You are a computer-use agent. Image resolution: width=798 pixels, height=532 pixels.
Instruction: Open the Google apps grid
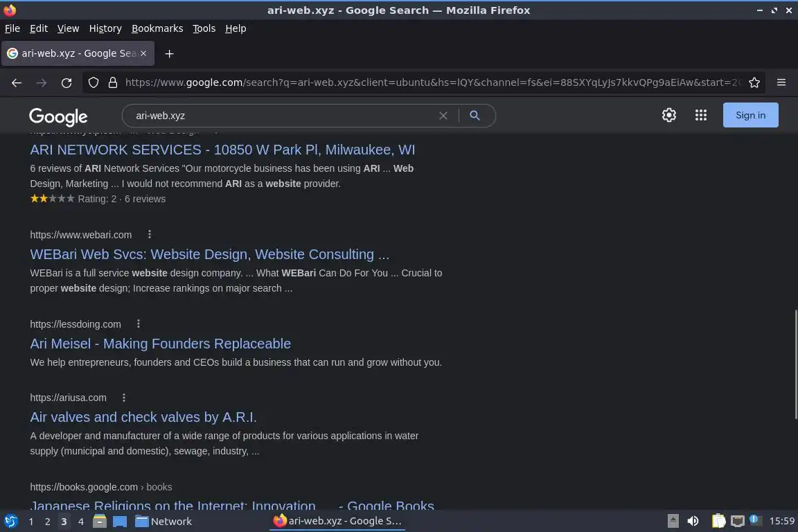click(701, 115)
